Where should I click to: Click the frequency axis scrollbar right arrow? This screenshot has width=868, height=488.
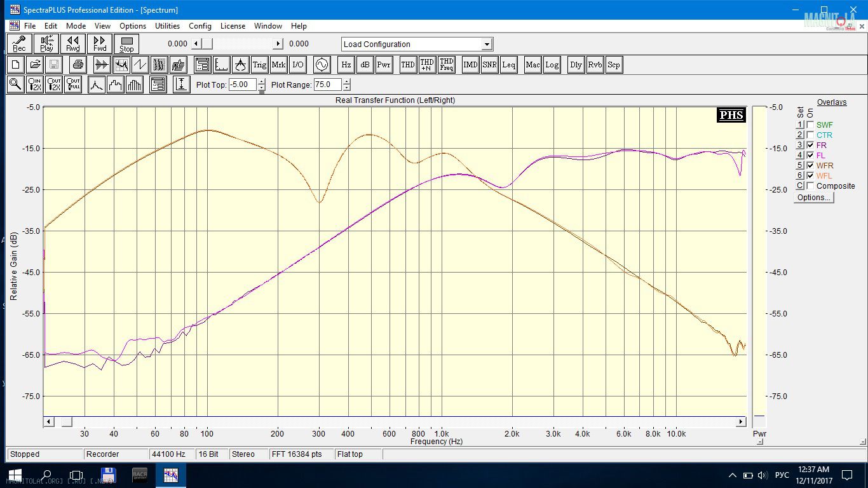tap(741, 422)
